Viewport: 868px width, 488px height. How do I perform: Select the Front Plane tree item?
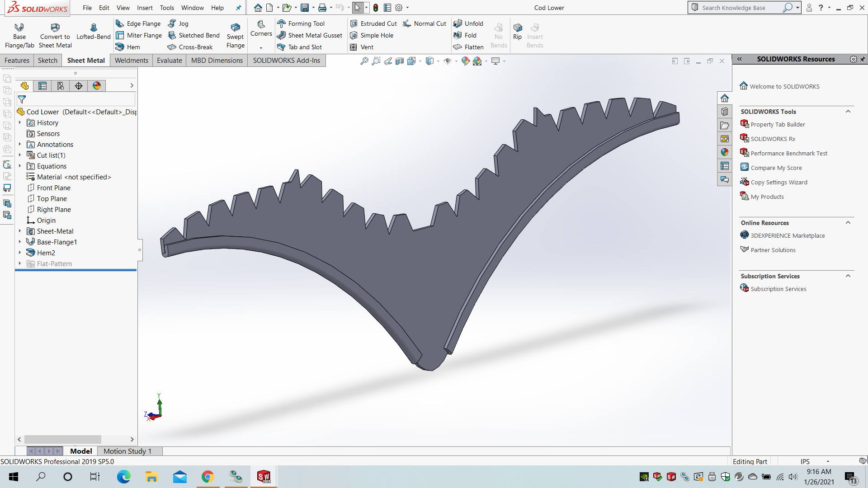[53, 188]
